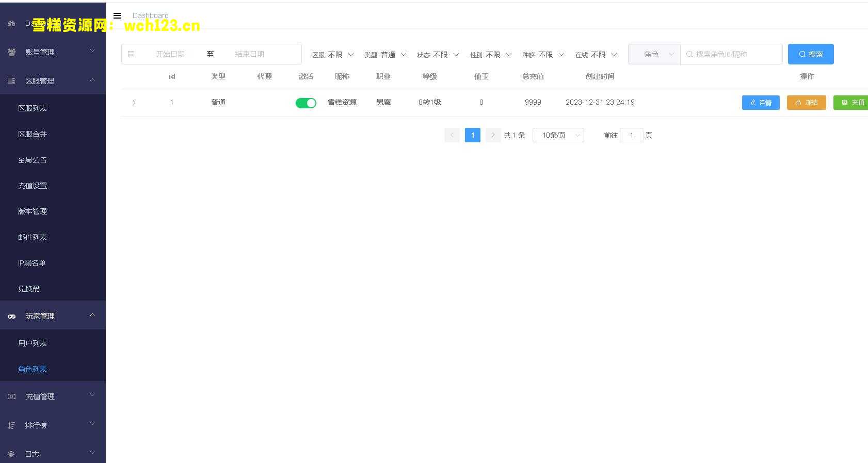Go to previous page arrow
868x463 pixels.
[452, 135]
